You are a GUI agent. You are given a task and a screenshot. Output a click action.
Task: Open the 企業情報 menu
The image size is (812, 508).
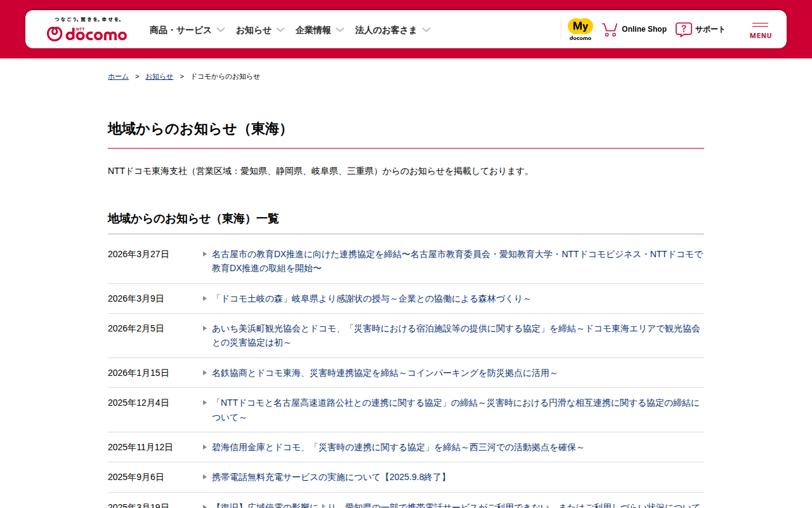pyautogui.click(x=313, y=30)
